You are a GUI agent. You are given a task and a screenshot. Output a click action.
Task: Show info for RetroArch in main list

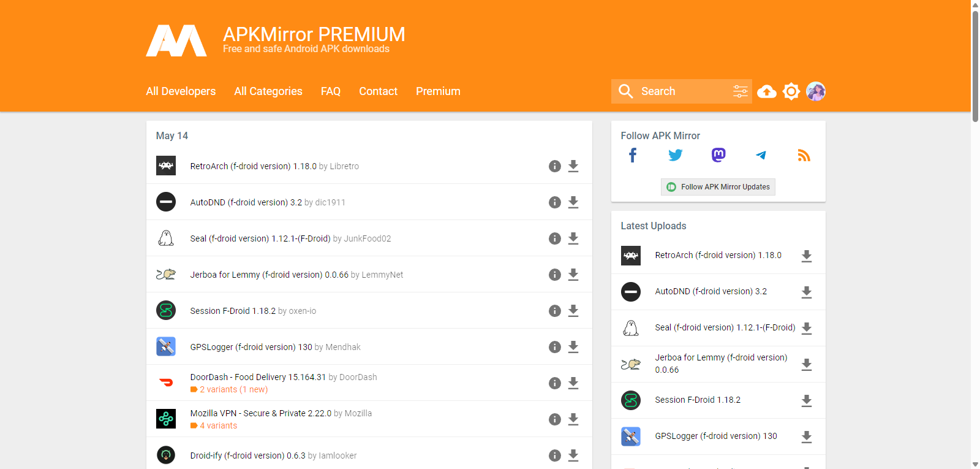[554, 166]
